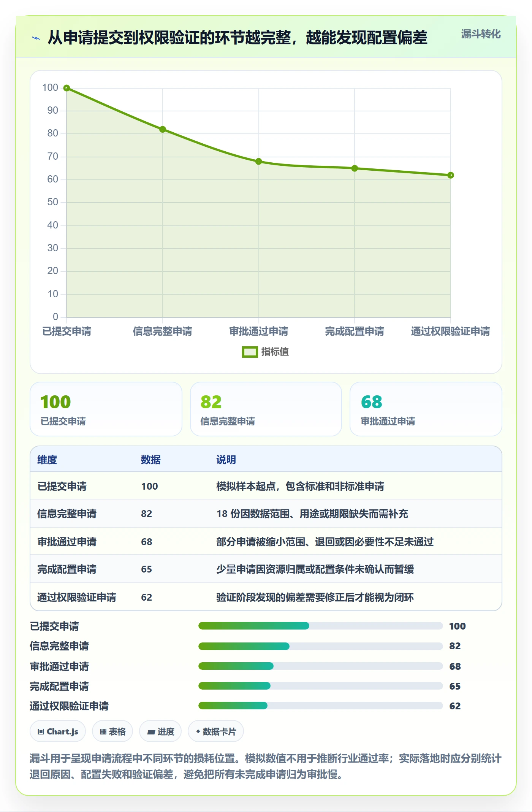532x812 pixels.
Task: Select the chart data point at 审批通过申请
Action: (259, 162)
